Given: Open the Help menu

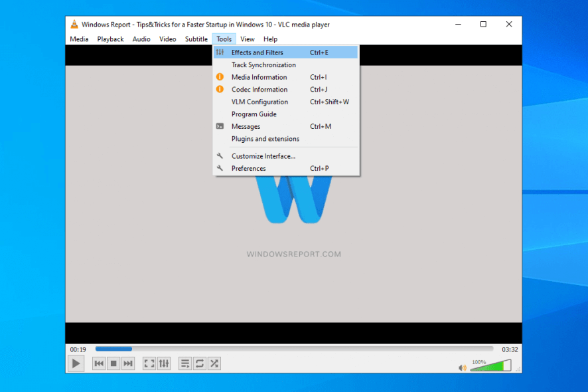Looking at the screenshot, I should click(270, 39).
